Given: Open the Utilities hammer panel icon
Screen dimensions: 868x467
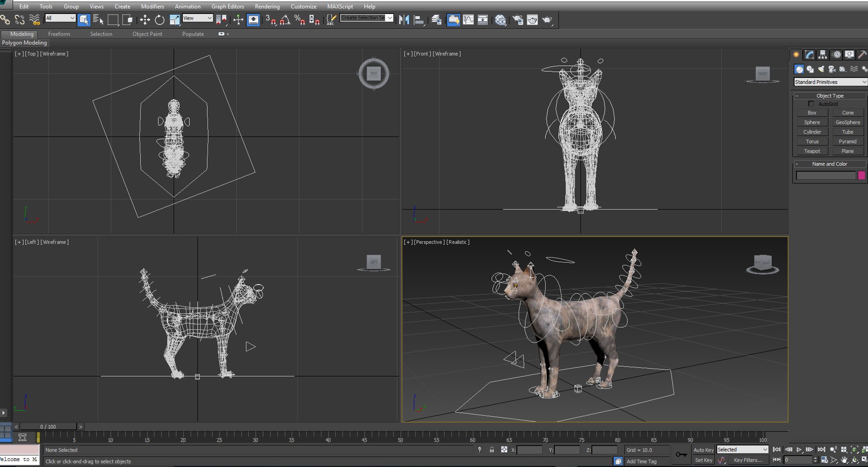Looking at the screenshot, I should click(863, 54).
